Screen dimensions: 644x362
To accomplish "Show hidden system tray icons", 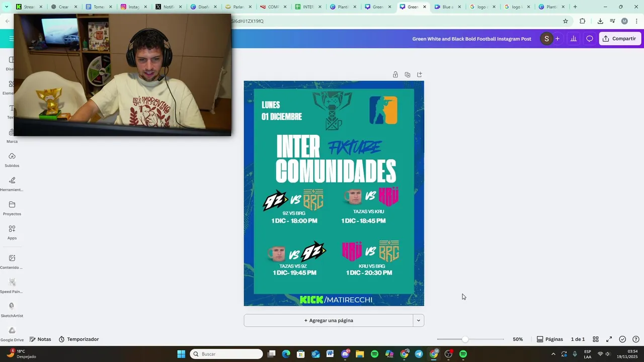I will point(553,354).
